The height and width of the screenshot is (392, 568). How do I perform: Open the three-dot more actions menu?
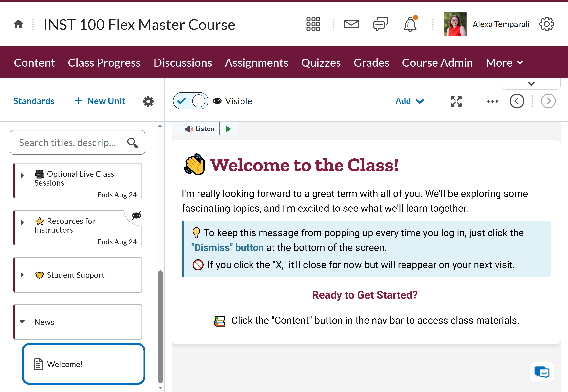[x=492, y=101]
